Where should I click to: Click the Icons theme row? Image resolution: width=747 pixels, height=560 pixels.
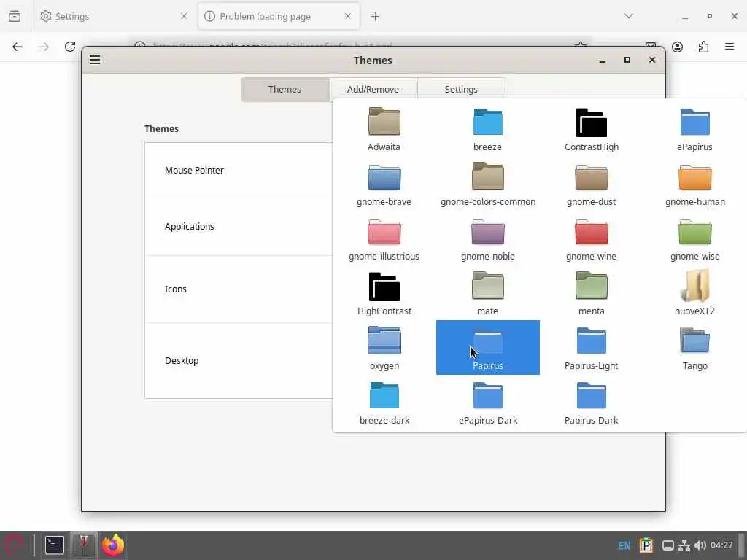pos(239,289)
